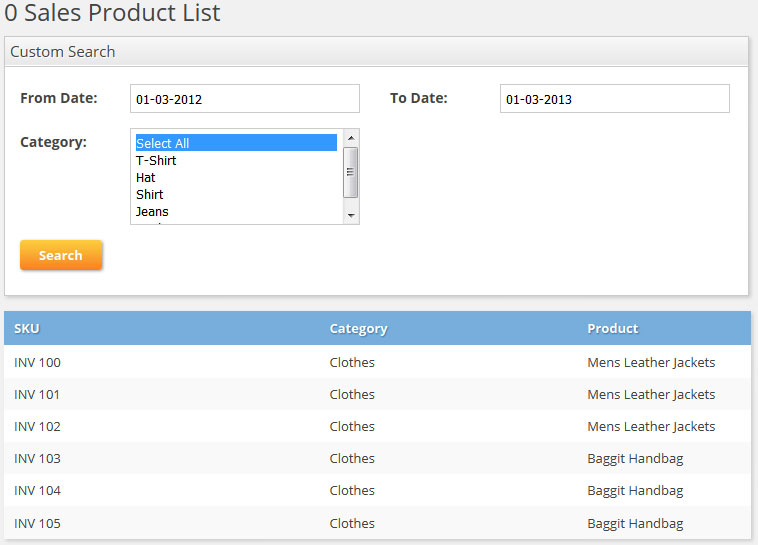Screen dimensions: 758x545
Task: Choose 'Select All' in the Category list
Action: click(x=236, y=143)
